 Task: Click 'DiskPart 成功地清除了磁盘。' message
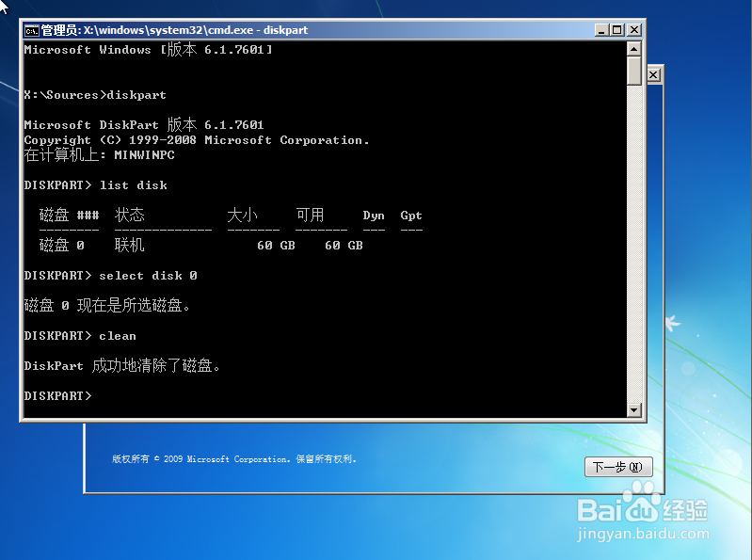pyautogui.click(x=122, y=366)
